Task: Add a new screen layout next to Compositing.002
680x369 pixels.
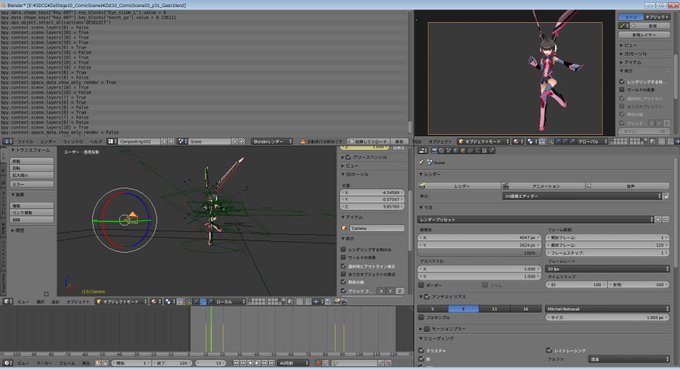Action: (x=164, y=141)
